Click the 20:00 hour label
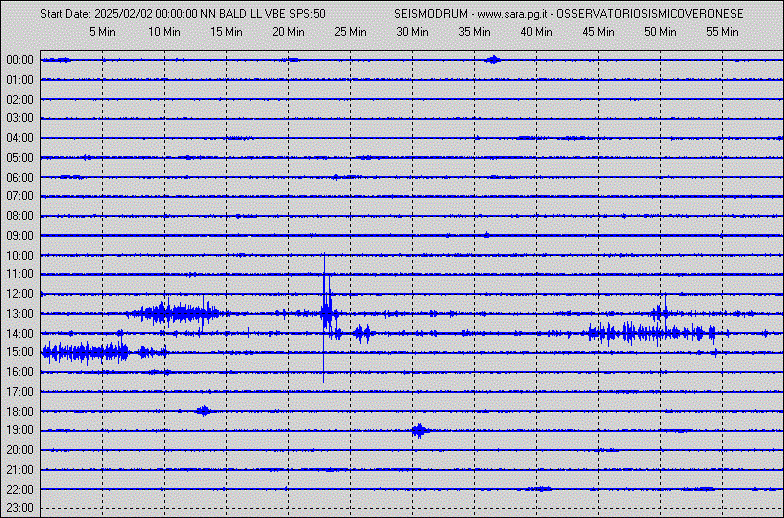The image size is (784, 518). click(x=20, y=450)
